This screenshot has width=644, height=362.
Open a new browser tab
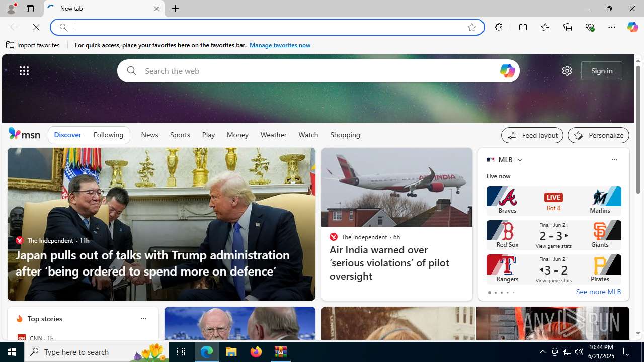point(175,9)
